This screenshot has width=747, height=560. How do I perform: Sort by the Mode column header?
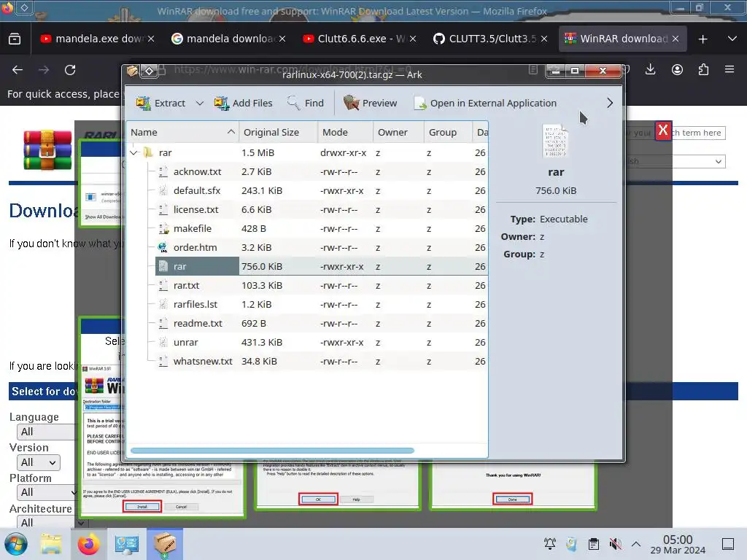tap(345, 133)
